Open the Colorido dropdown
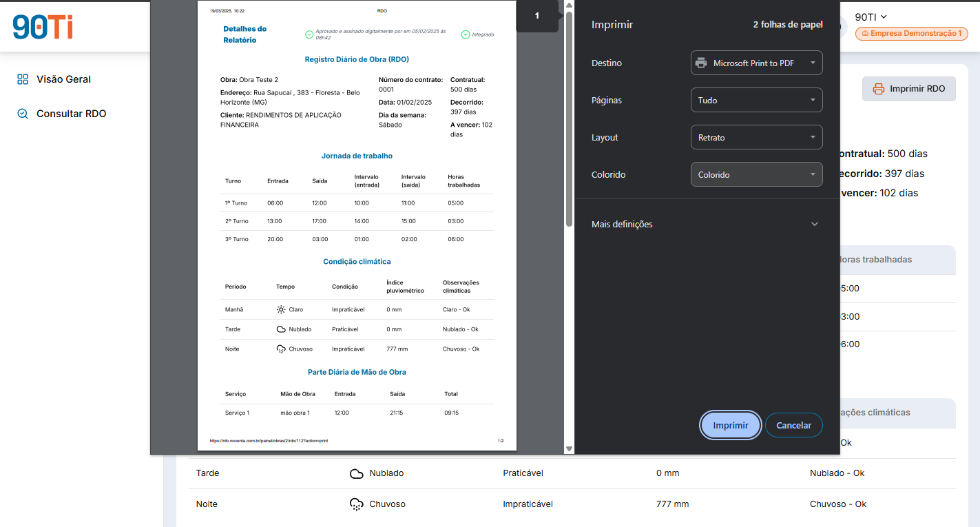 pyautogui.click(x=756, y=174)
